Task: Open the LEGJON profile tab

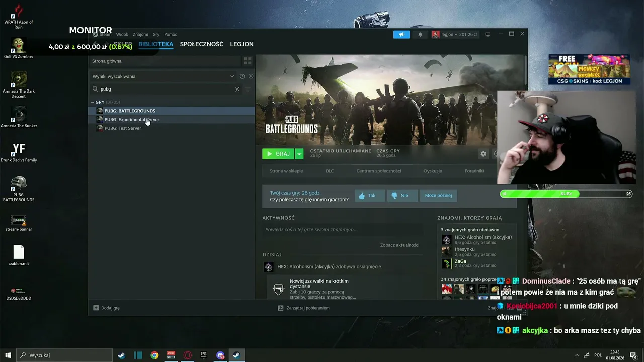Action: [x=242, y=44]
